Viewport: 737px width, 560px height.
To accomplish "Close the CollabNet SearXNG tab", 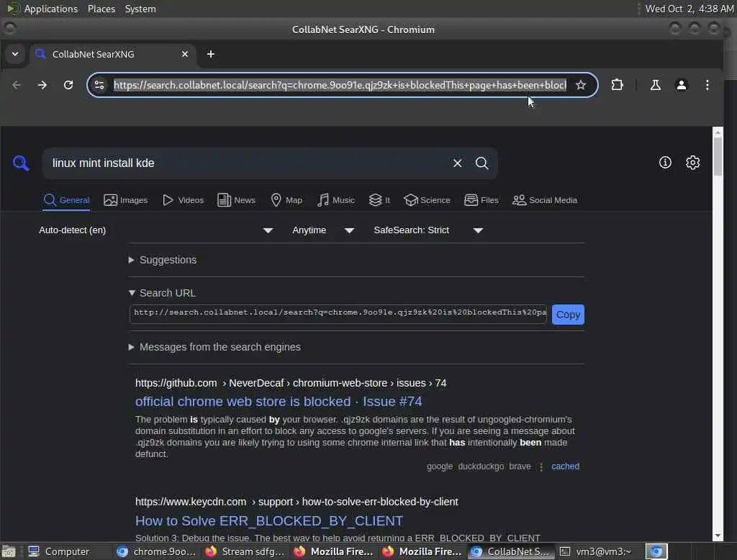I will [185, 54].
